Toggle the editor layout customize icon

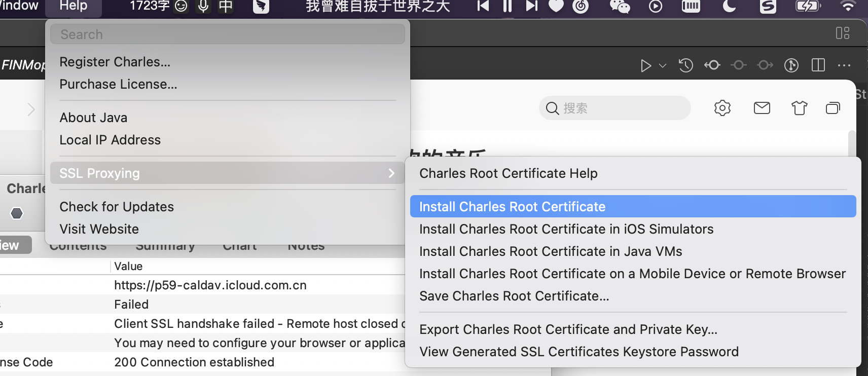(843, 33)
